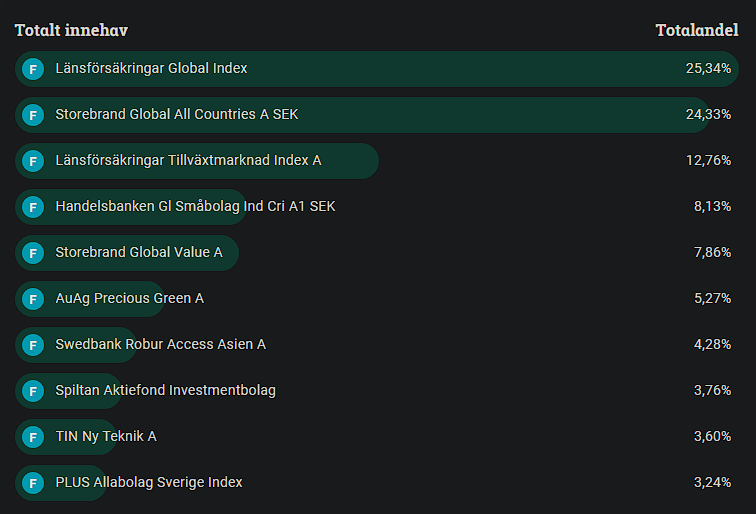Select the 24,33% share value

click(708, 114)
